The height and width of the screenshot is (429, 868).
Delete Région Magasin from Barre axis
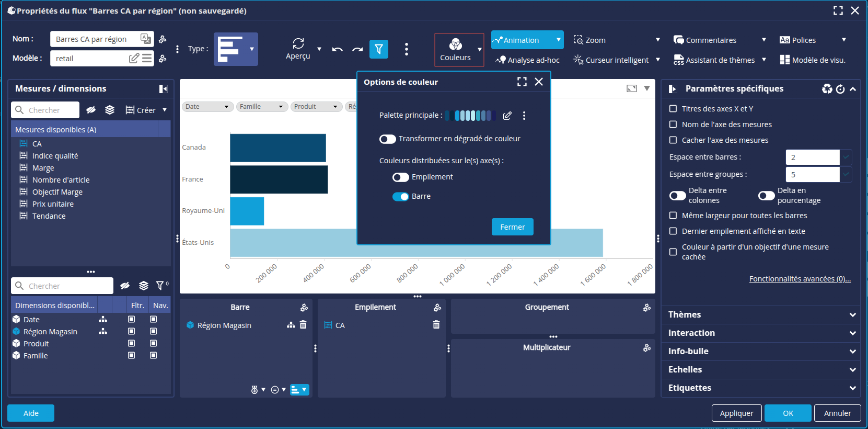[x=303, y=325]
